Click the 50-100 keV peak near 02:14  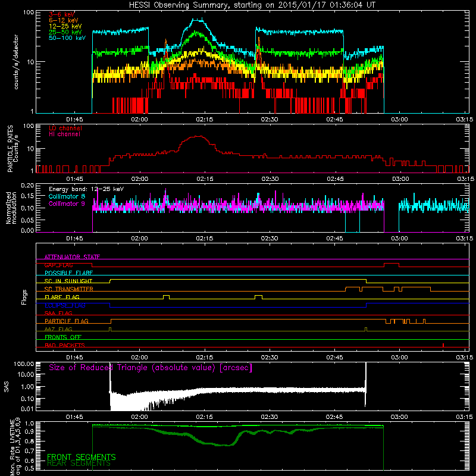(x=198, y=20)
